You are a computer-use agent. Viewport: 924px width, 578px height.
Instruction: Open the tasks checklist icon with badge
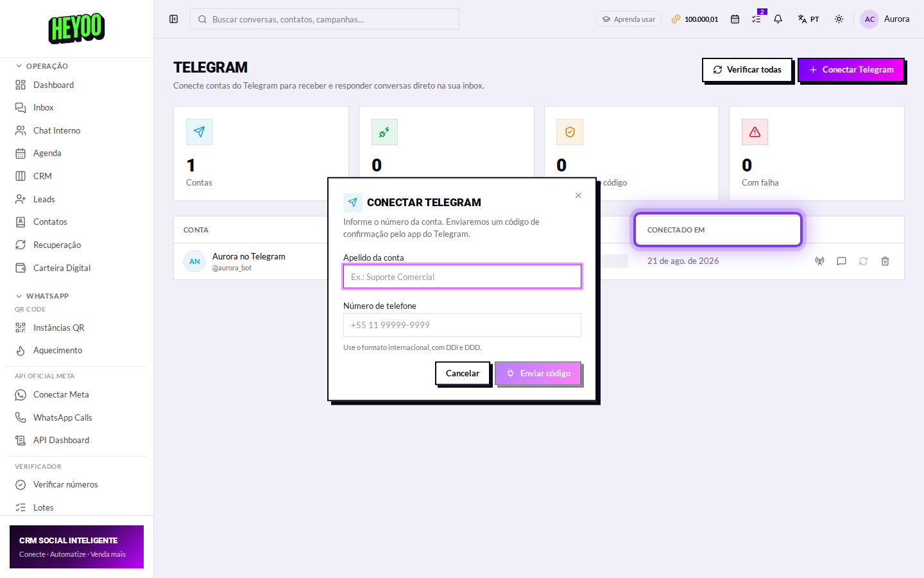click(757, 18)
